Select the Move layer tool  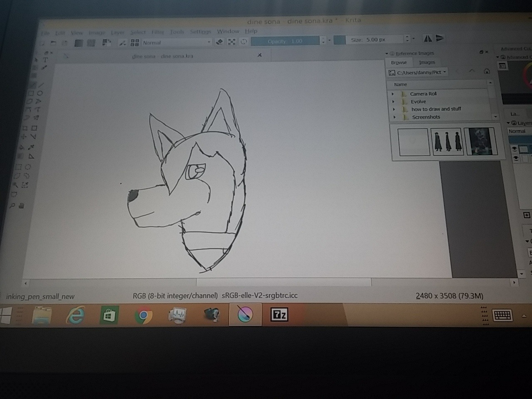pyautogui.click(x=24, y=137)
